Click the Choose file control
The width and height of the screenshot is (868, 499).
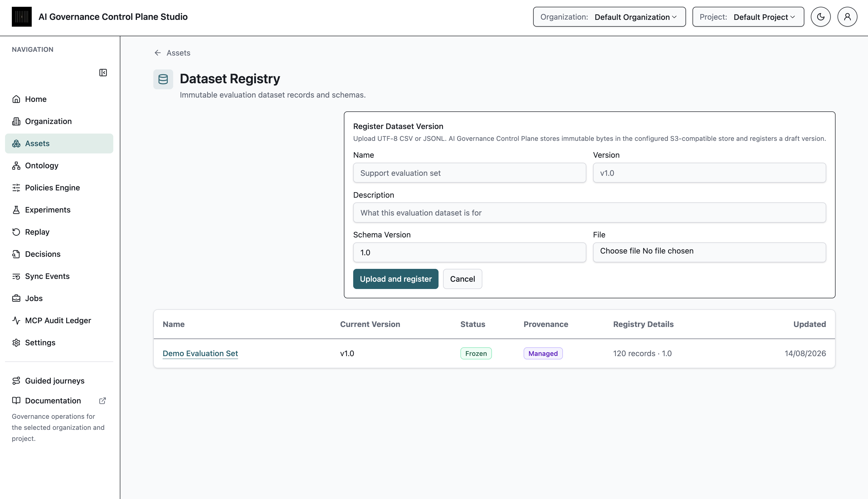pyautogui.click(x=709, y=253)
